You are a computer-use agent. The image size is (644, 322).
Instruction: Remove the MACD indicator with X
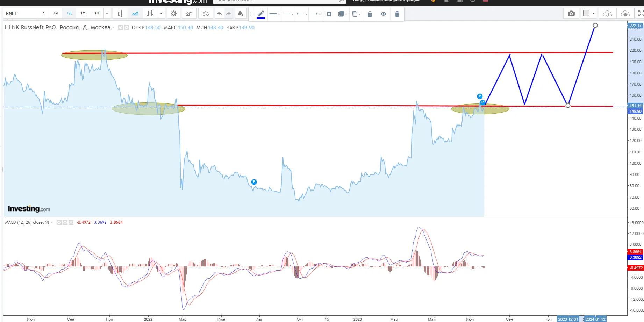tap(71, 222)
